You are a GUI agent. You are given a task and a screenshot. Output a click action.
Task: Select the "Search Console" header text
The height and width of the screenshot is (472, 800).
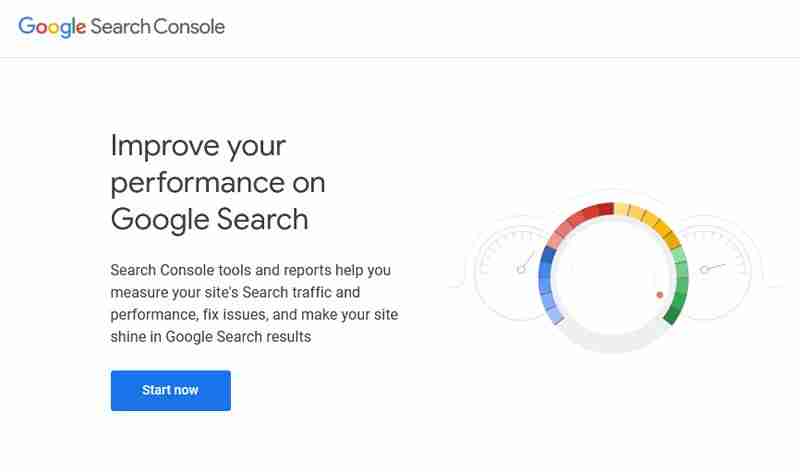(x=157, y=27)
